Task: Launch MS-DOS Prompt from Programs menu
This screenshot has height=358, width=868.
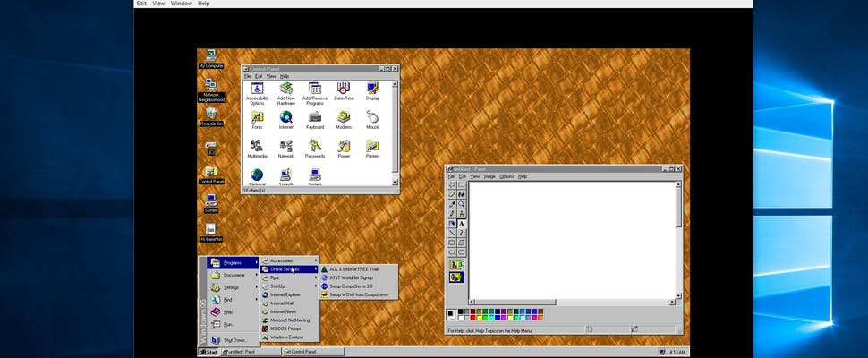Action: click(290, 328)
